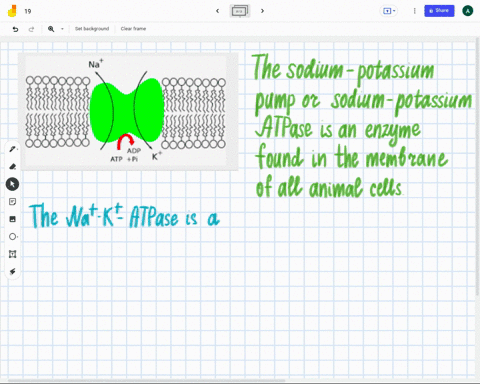Go to next frame arrow
Image resolution: width=480 pixels, height=384 pixels.
[x=262, y=11]
